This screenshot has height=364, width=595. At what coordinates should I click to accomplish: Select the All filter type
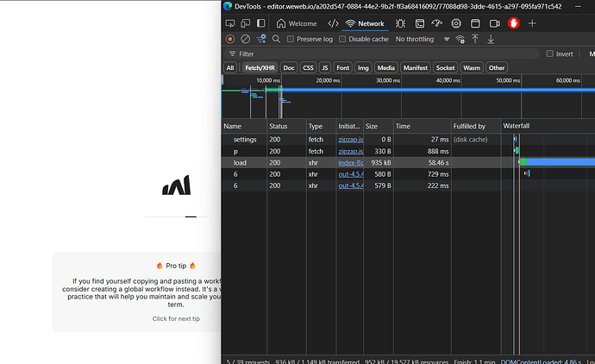pyautogui.click(x=230, y=68)
